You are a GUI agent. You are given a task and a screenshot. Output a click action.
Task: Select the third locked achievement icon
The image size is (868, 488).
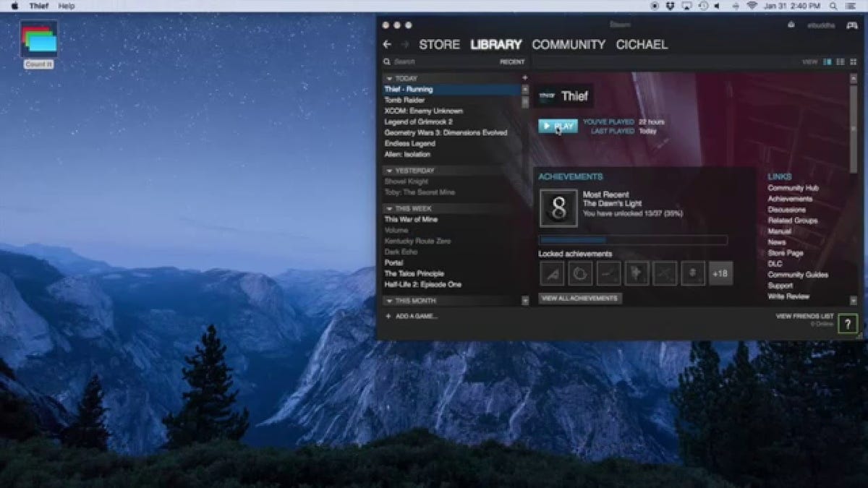[608, 273]
